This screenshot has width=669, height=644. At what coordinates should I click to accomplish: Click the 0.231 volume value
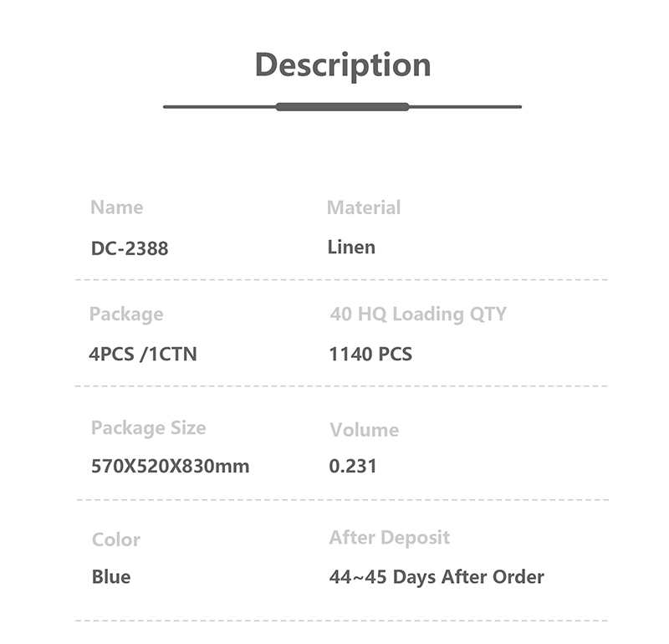point(353,466)
